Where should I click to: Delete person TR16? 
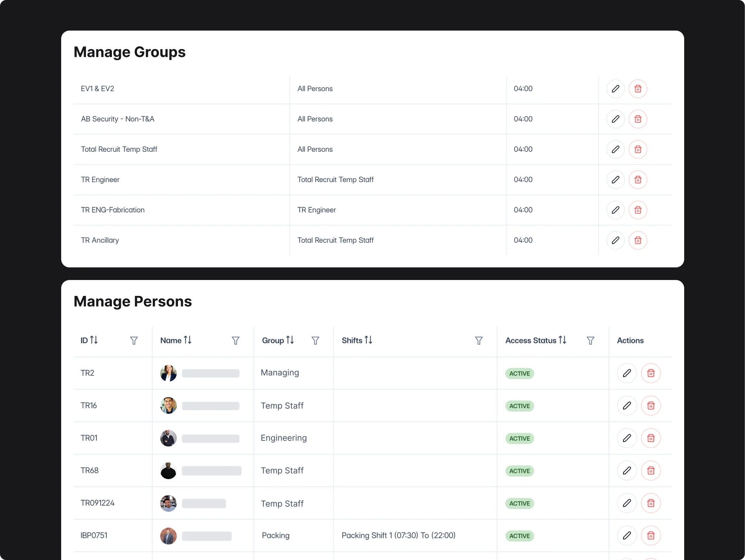tap(651, 405)
